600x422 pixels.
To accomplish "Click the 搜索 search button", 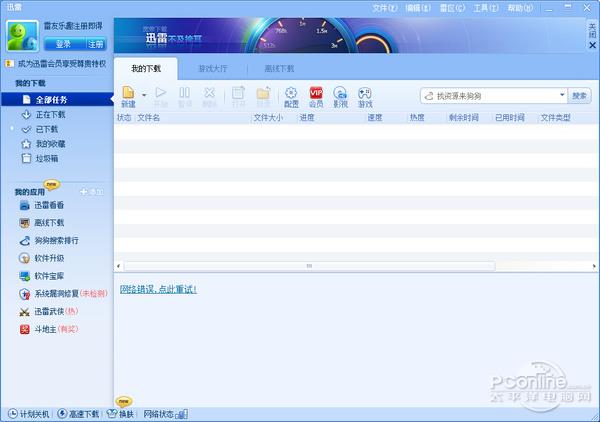I will pyautogui.click(x=579, y=96).
